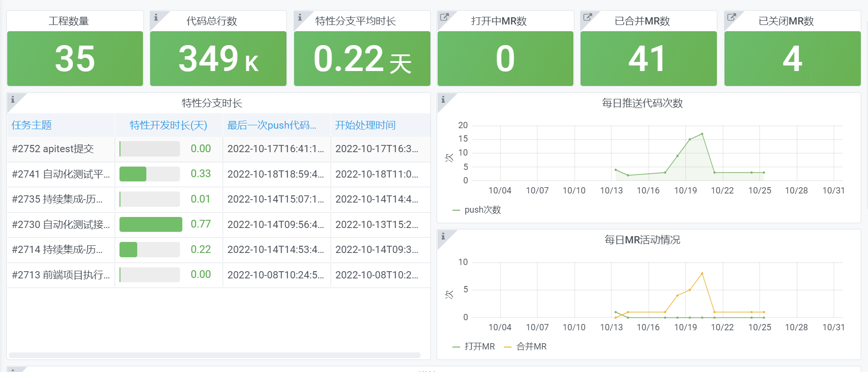868x372 pixels.
Task: Click the 0.77 duration bar gauge
Action: [x=151, y=224]
